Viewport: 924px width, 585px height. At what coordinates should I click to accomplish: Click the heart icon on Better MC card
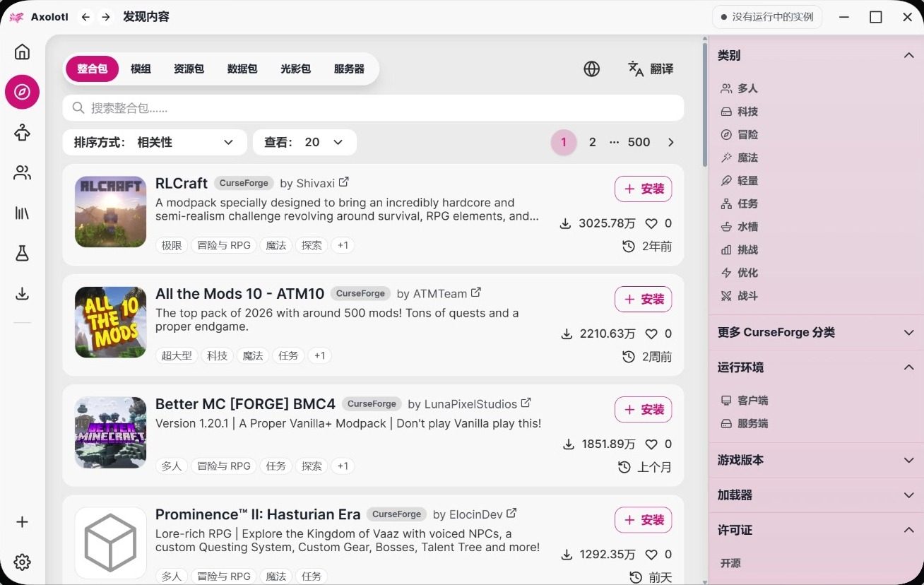pos(651,444)
